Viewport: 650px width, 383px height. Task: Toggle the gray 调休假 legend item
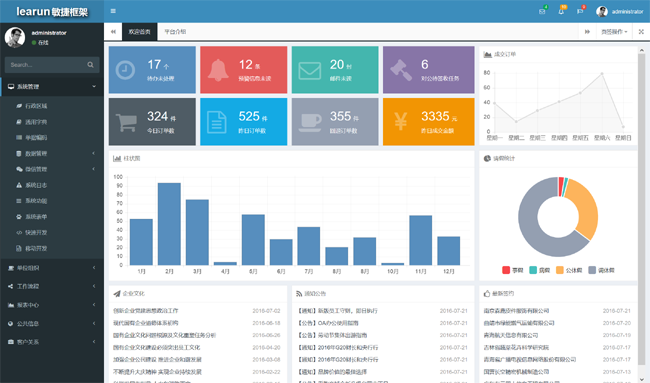coord(601,270)
